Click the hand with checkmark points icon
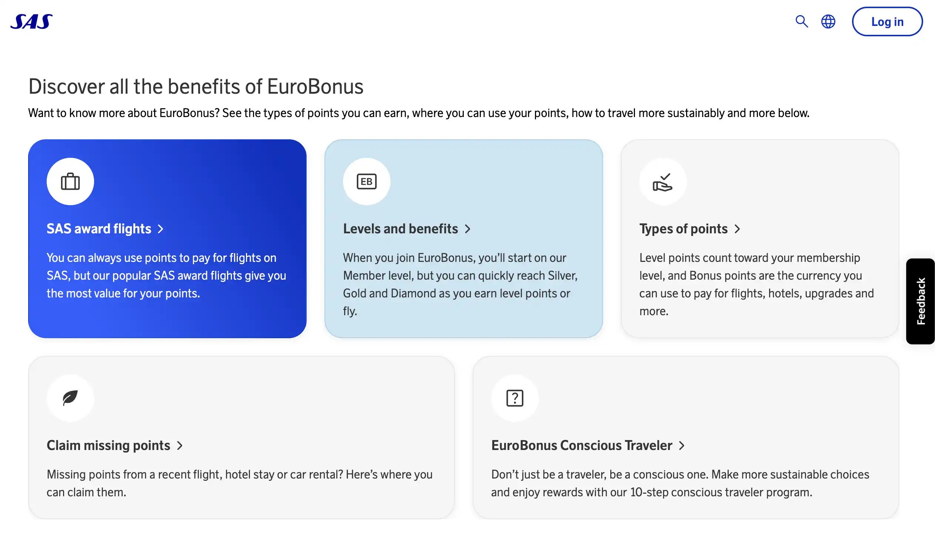 point(663,181)
